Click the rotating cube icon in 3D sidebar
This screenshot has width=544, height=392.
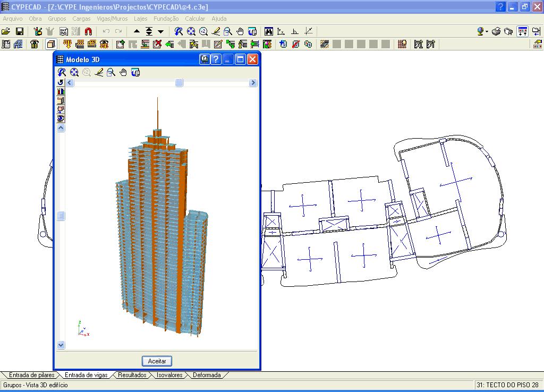coord(61,109)
